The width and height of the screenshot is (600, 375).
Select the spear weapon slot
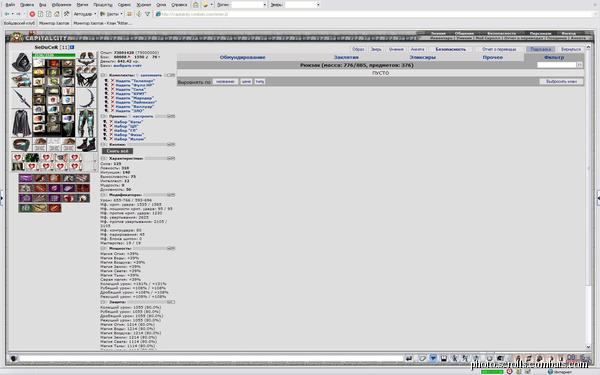point(21,98)
